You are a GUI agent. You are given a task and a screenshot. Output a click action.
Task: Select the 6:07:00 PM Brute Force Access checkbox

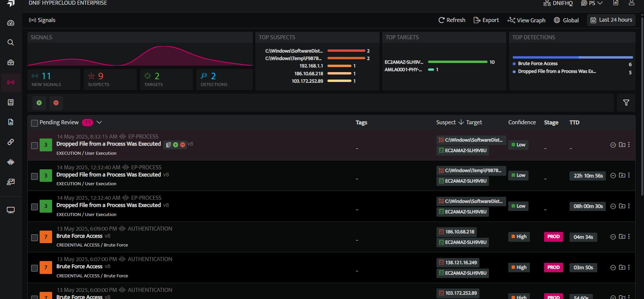tap(35, 268)
